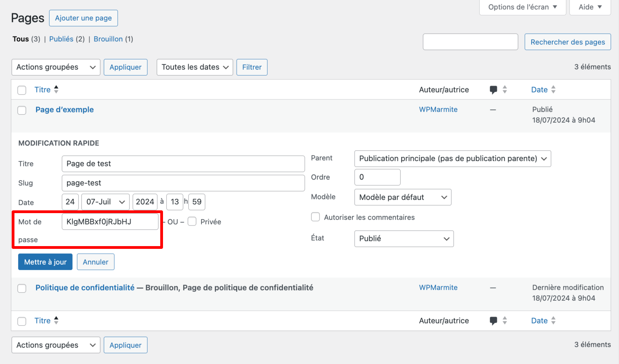Viewport: 619px width, 364px height.
Task: Click the comment bubble icon in bottom header
Action: [494, 320]
